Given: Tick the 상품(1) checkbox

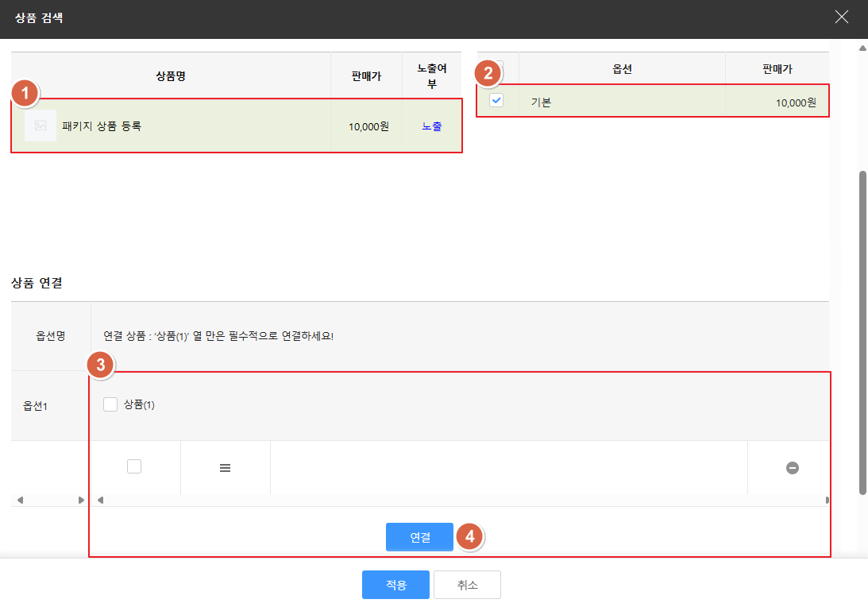Looking at the screenshot, I should [110, 404].
